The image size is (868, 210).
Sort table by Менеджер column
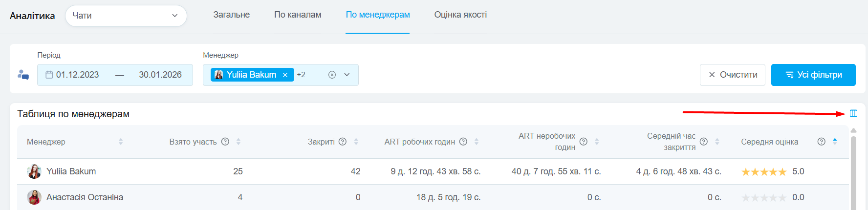tap(121, 142)
